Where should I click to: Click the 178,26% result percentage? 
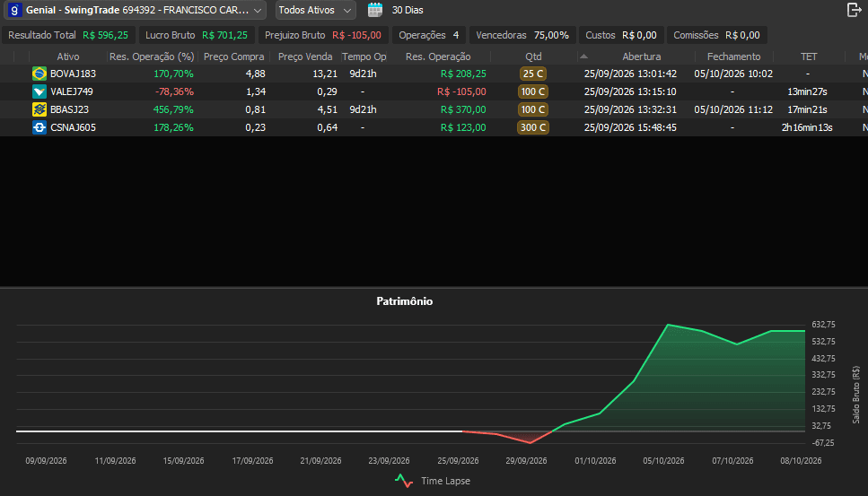pyautogui.click(x=173, y=127)
